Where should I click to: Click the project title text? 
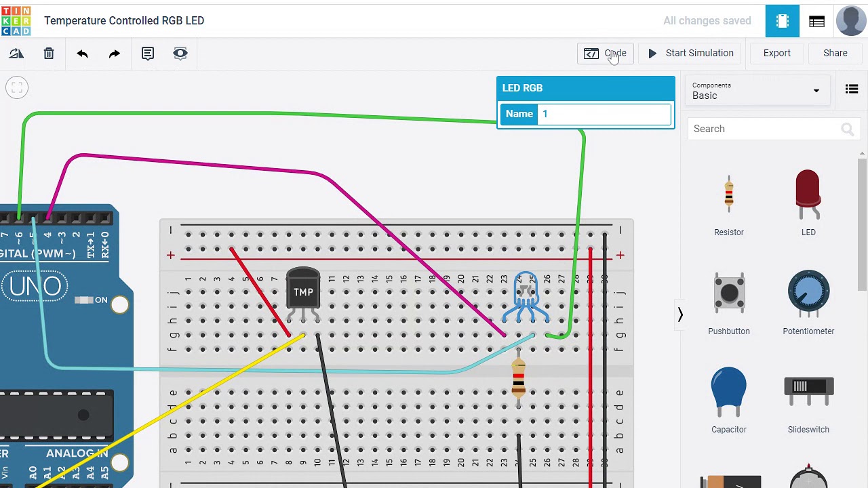point(124,21)
